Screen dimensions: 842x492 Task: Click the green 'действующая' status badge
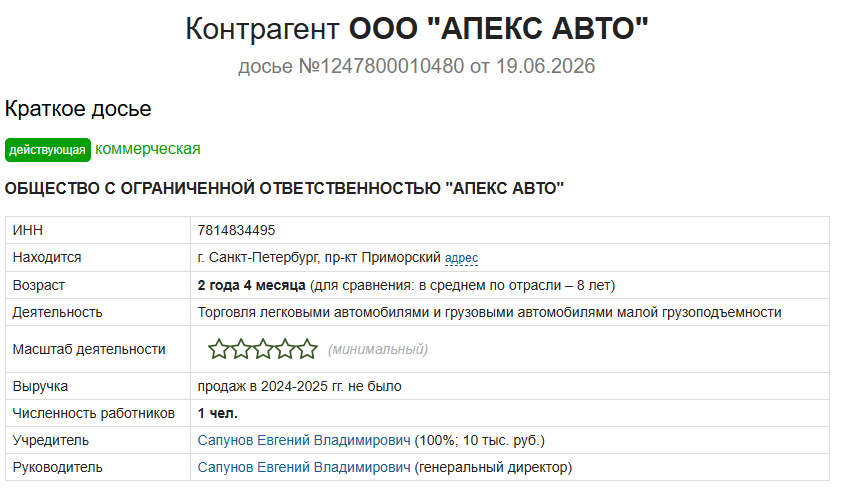48,150
